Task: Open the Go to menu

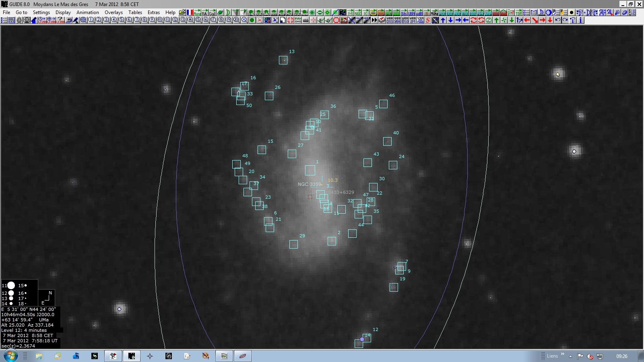Action: tap(21, 12)
